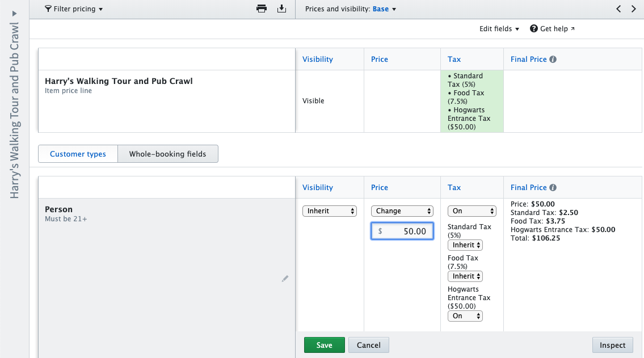
Task: Click Person table Tax header
Action: pyautogui.click(x=454, y=187)
